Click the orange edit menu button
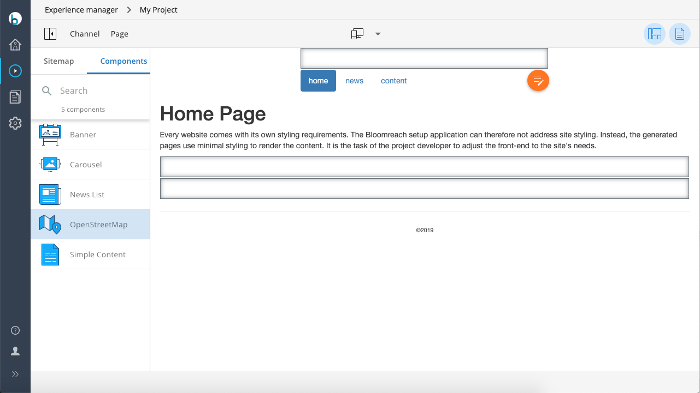This screenshot has width=700, height=393. 538,81
